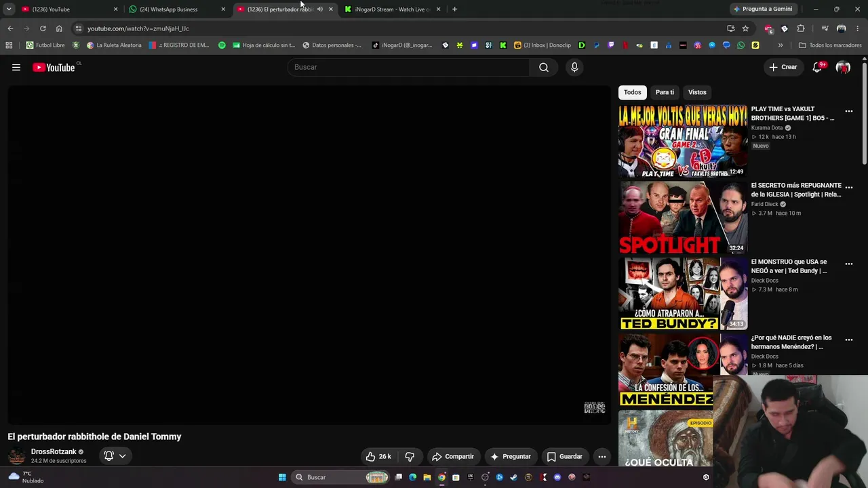
Task: Open options for El SECRETO más REPUGNANTE video
Action: click(x=848, y=188)
